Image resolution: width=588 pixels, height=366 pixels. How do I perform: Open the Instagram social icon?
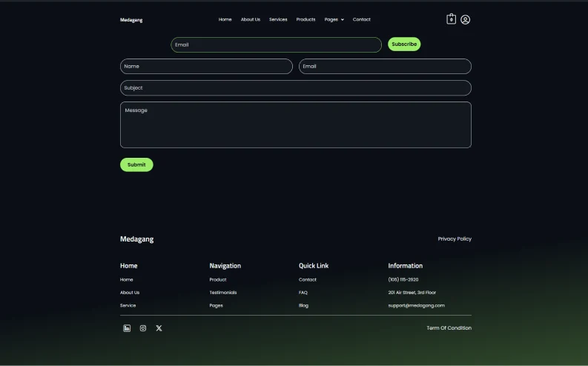click(x=143, y=328)
